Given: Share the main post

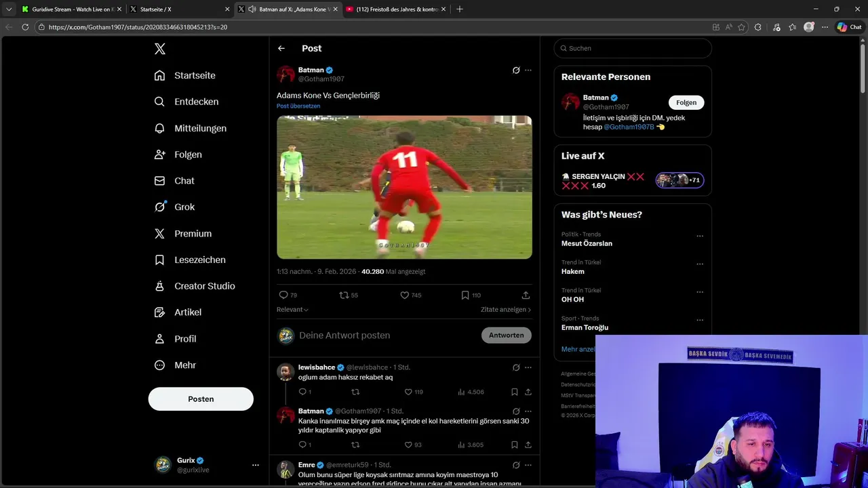Looking at the screenshot, I should pos(526,296).
